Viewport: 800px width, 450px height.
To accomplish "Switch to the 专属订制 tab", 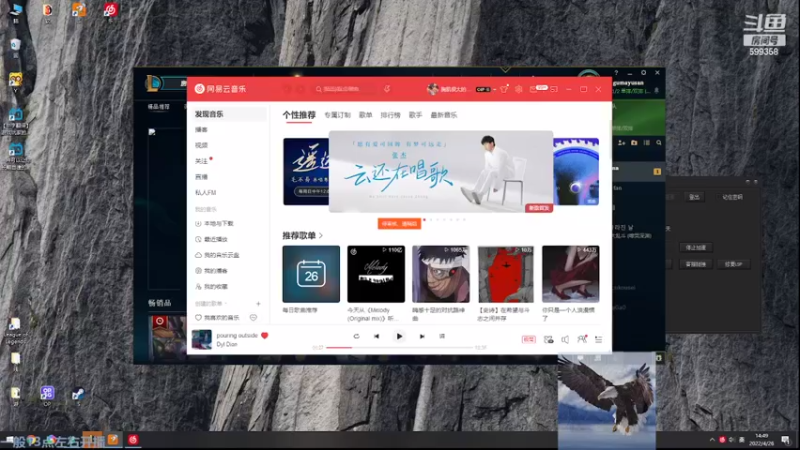I will [337, 115].
